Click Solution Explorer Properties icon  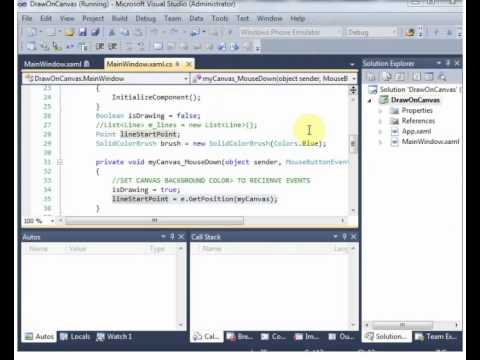coord(372,77)
